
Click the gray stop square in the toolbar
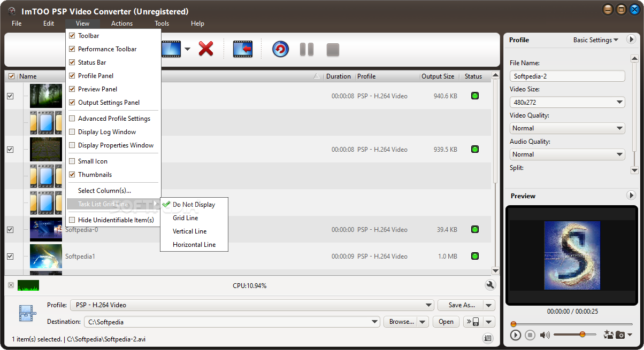click(333, 50)
